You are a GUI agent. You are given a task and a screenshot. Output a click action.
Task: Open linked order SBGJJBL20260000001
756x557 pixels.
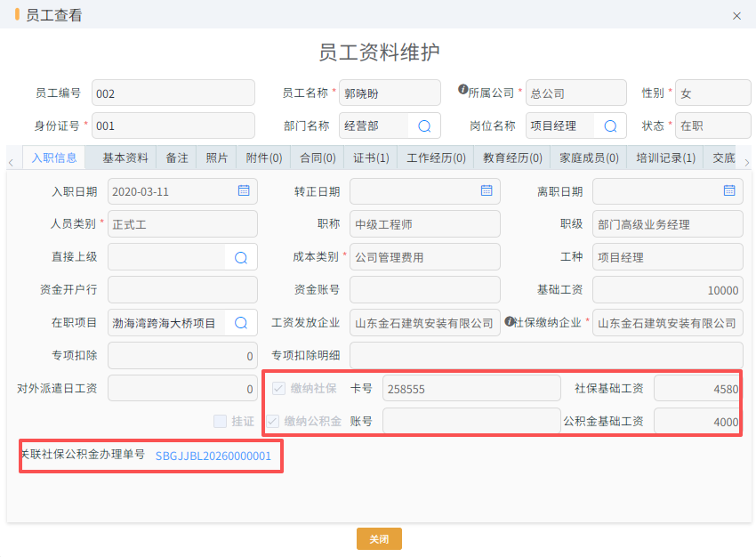213,456
